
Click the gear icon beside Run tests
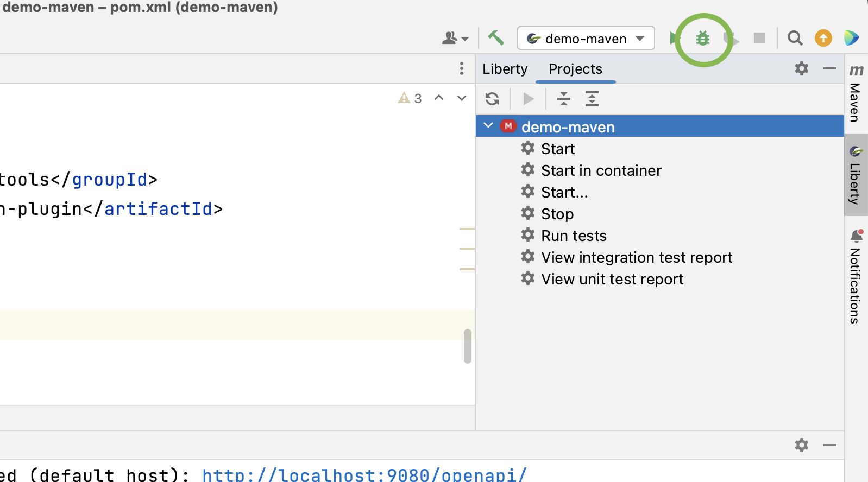point(528,234)
